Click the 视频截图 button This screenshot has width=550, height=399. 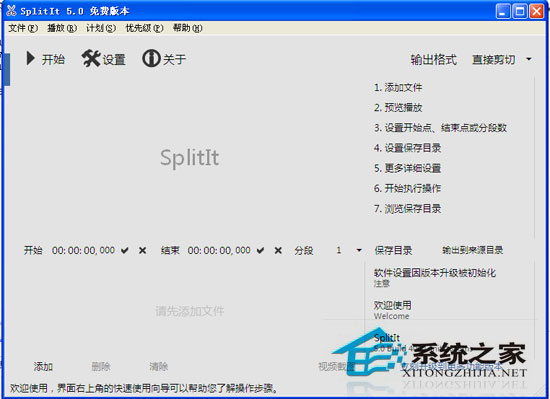point(337,367)
